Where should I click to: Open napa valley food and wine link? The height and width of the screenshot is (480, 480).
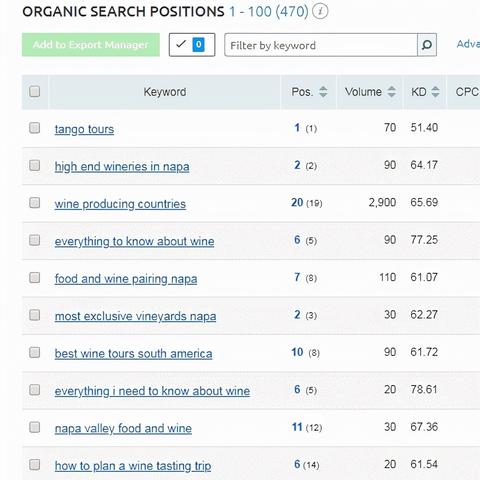pos(123,428)
